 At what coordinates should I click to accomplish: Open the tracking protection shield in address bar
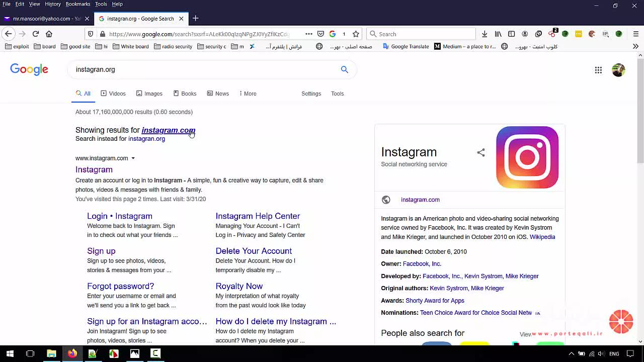coord(91,34)
